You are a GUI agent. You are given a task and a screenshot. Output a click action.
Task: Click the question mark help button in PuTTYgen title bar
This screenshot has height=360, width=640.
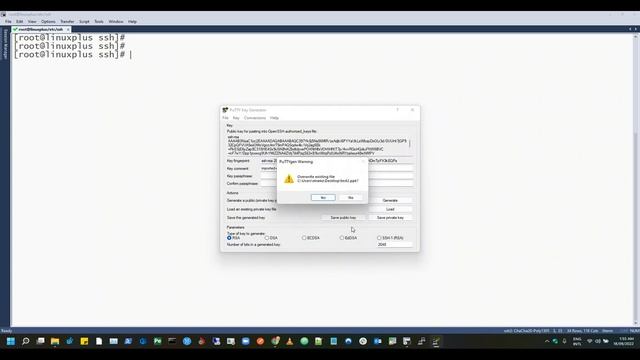click(398, 110)
